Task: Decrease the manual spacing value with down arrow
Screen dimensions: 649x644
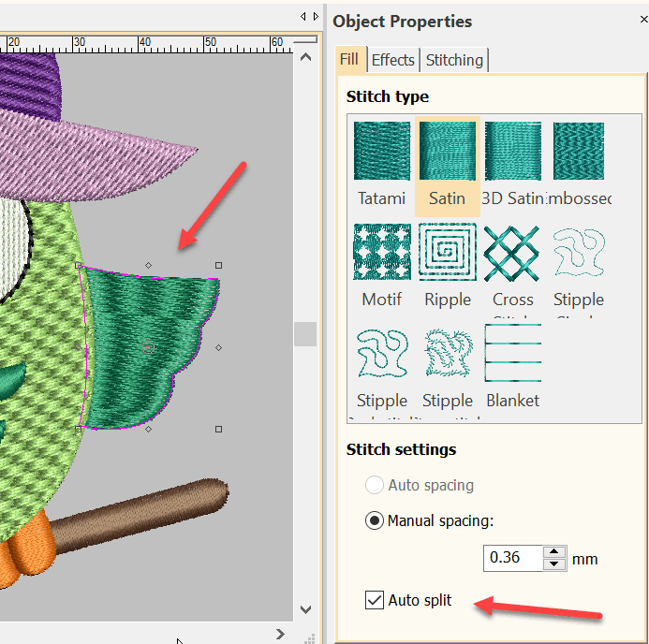Action: 555,563
